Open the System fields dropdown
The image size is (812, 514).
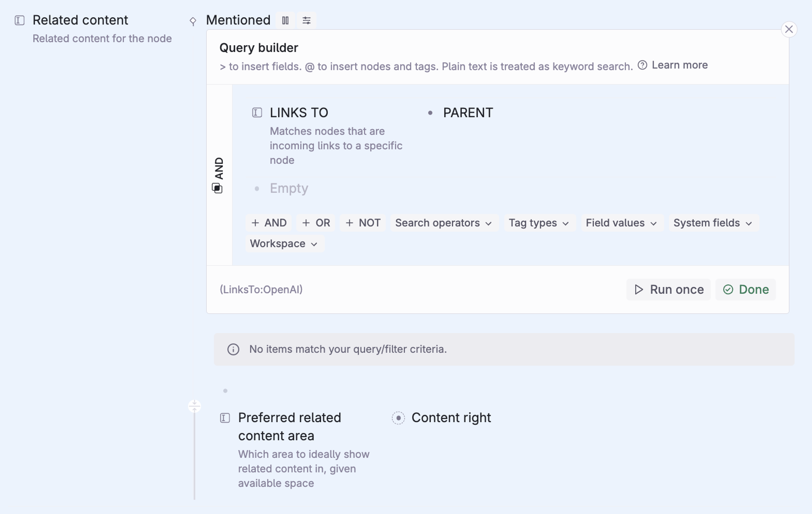click(x=713, y=223)
